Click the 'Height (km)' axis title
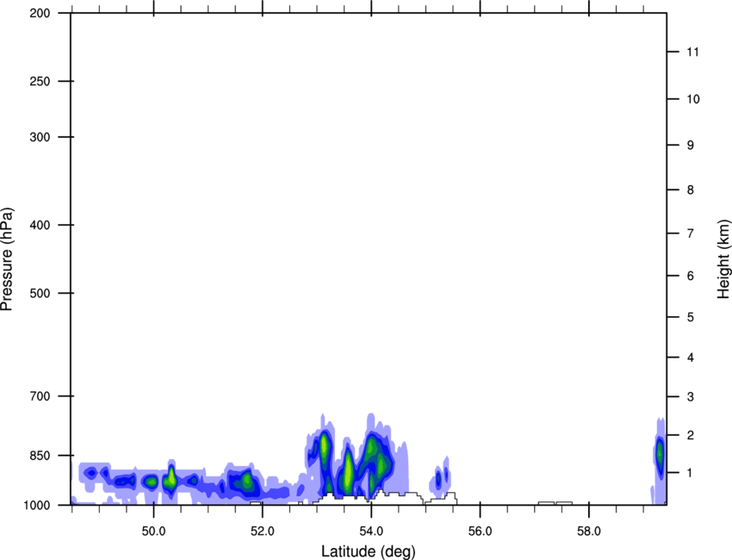 tap(723, 259)
